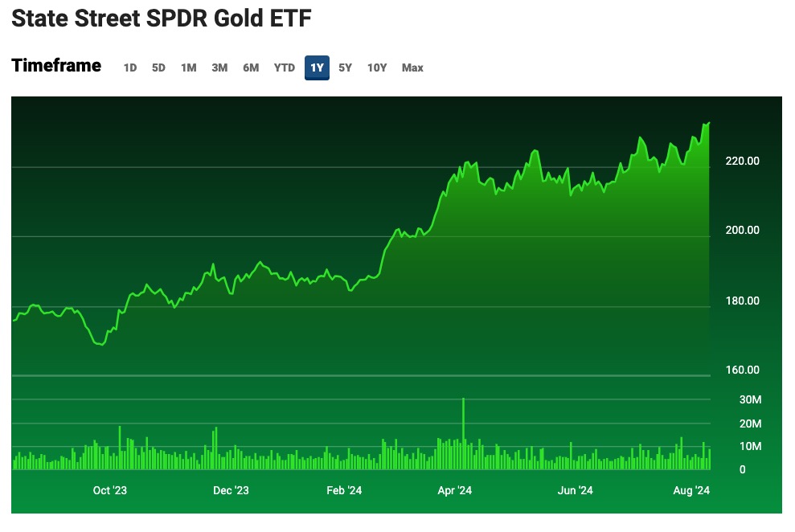Select the 10Y timeframe
Image resolution: width=795 pixels, height=532 pixels.
coord(377,68)
